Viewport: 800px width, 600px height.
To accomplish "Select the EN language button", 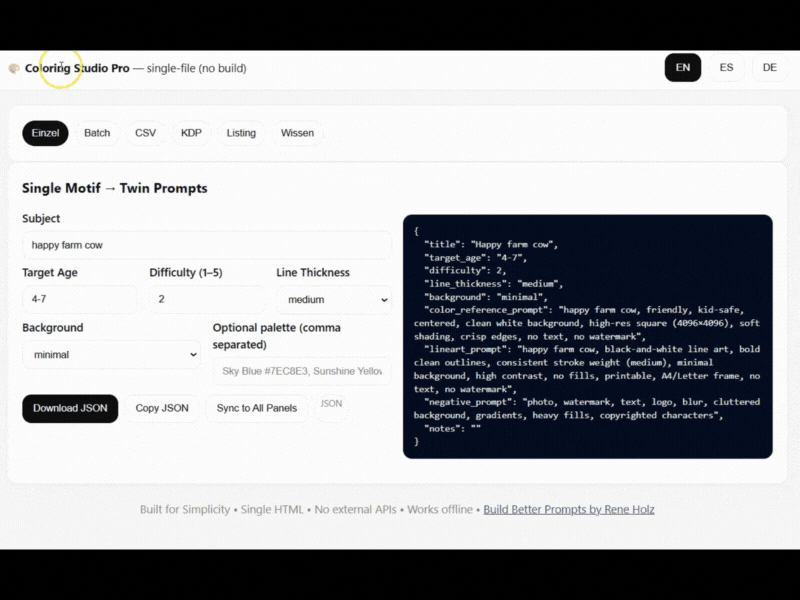I will [x=683, y=67].
